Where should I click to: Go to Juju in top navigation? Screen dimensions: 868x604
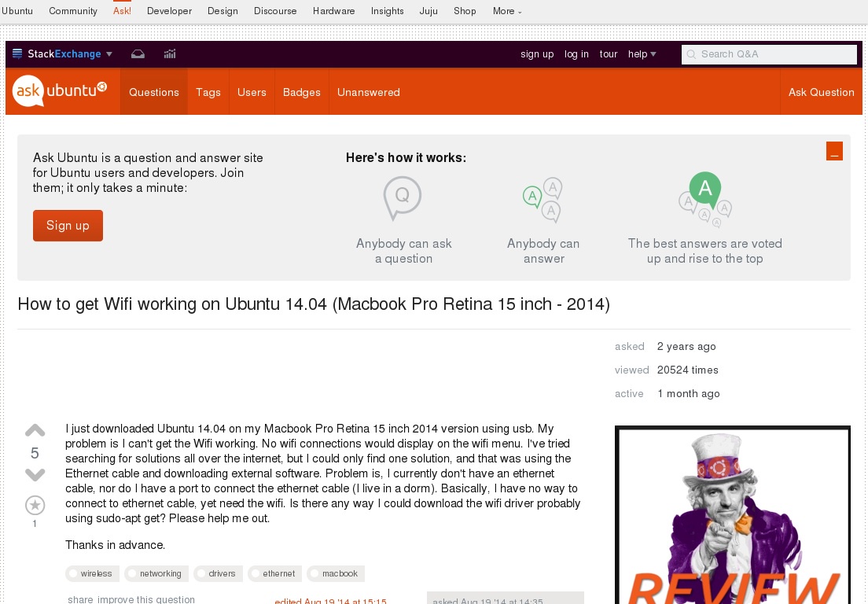tap(428, 11)
